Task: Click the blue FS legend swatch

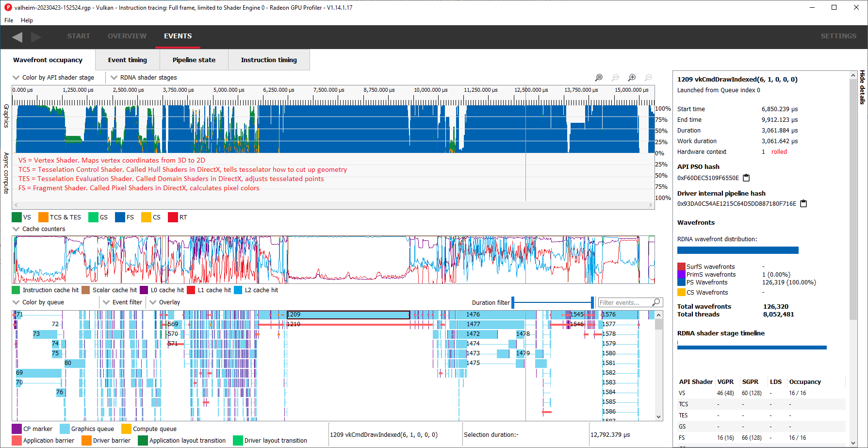Action: tap(120, 217)
